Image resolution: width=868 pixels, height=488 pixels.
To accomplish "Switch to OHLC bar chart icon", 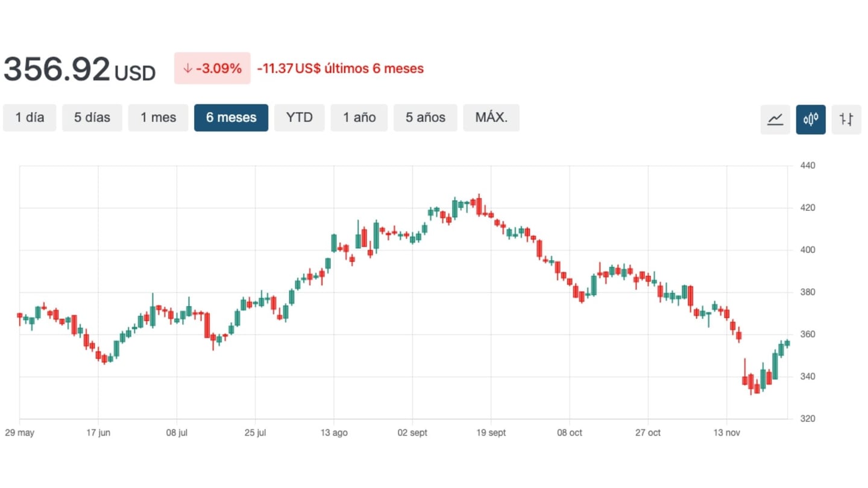I will (846, 119).
